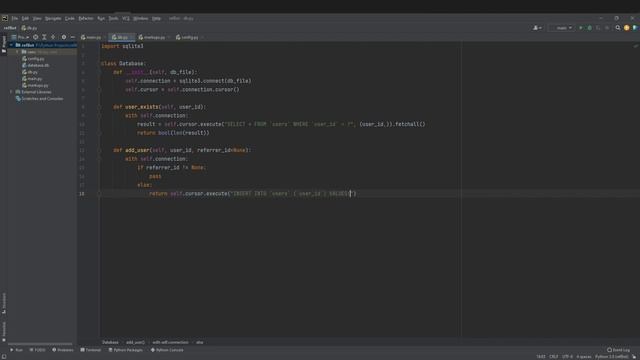Click the db.py breadcrumb in navigation bar

29,28
